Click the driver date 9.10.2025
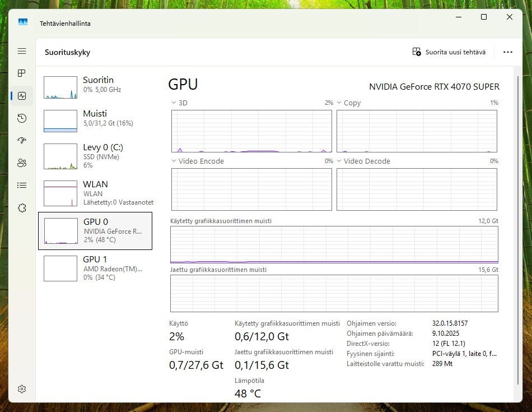Screen dimensions: 532x412 (x=446, y=333)
